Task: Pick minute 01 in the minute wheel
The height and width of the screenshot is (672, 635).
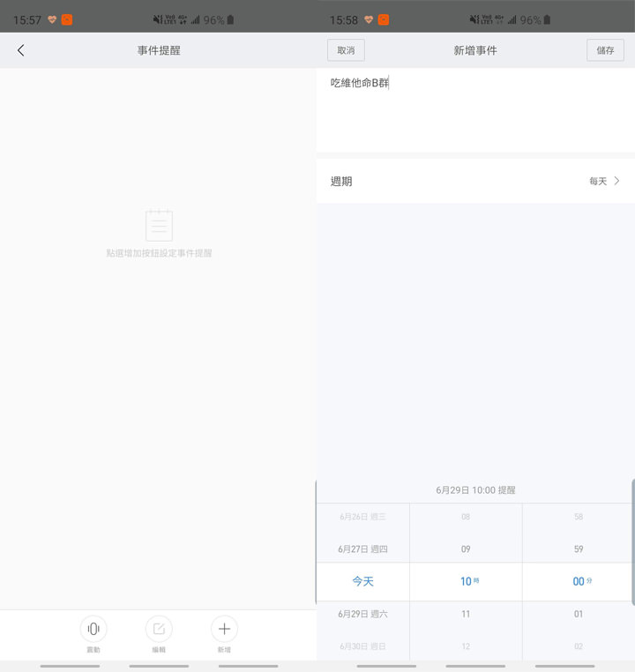Action: tap(578, 614)
